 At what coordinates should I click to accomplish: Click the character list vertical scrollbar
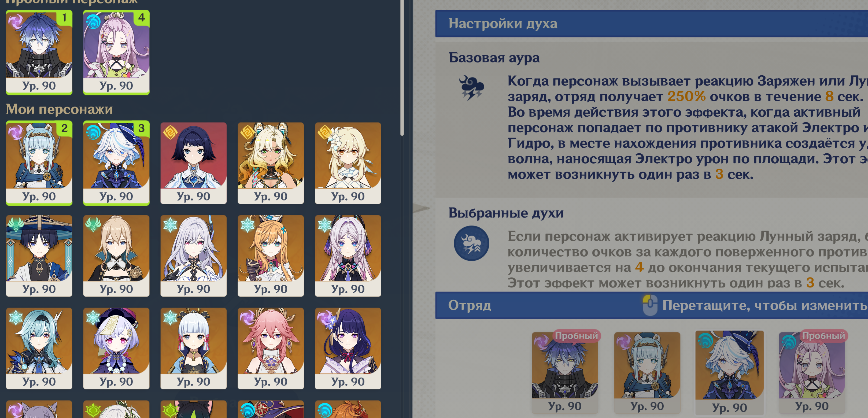(402, 67)
